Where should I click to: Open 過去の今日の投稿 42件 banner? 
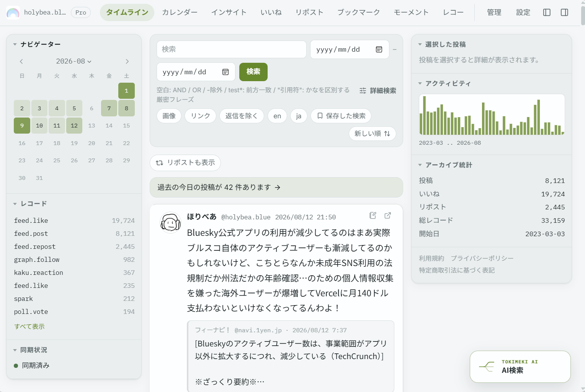pyautogui.click(x=276, y=187)
